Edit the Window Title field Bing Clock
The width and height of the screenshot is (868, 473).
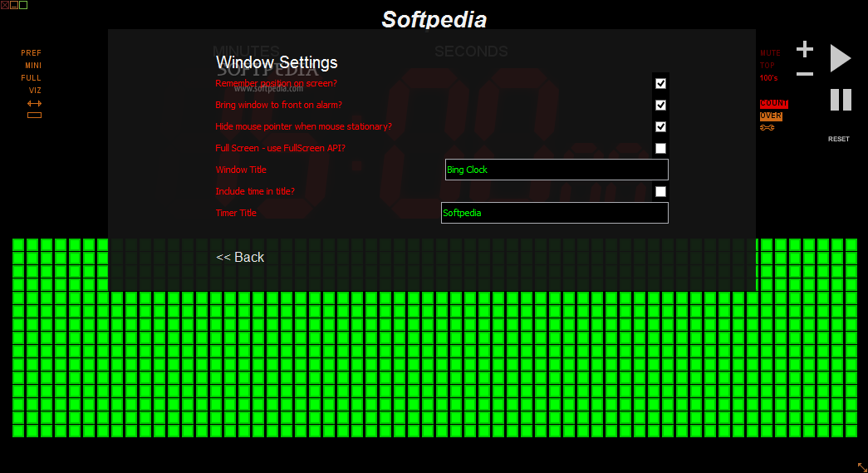(x=557, y=170)
